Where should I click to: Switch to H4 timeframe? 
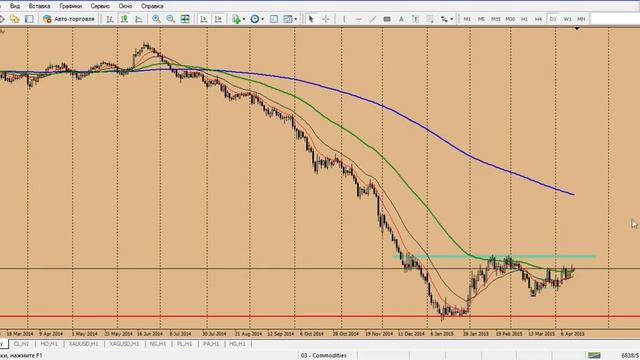(x=538, y=19)
